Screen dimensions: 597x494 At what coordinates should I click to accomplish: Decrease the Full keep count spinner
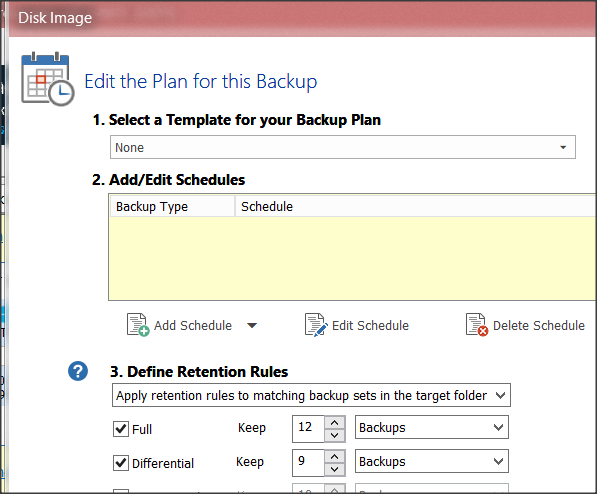(335, 435)
